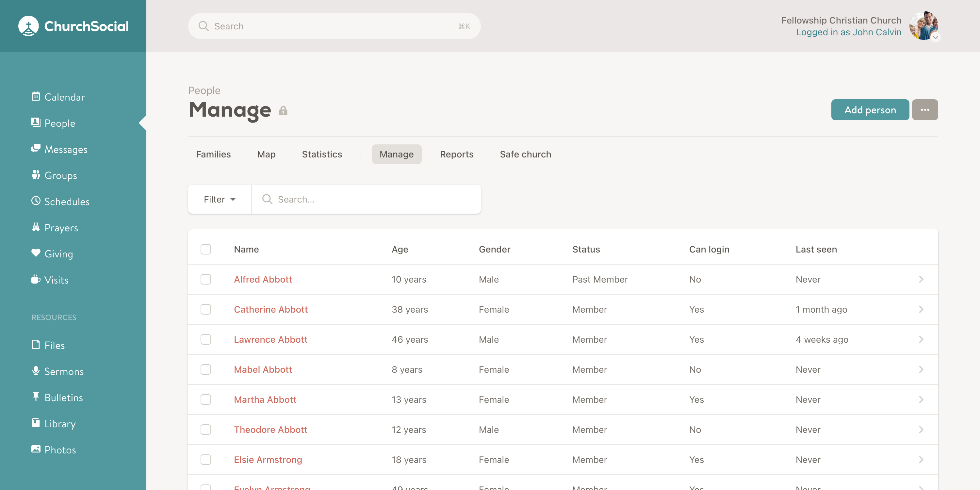The height and width of the screenshot is (490, 980).
Task: Open Mabel Abbott's profile link
Action: (x=263, y=369)
